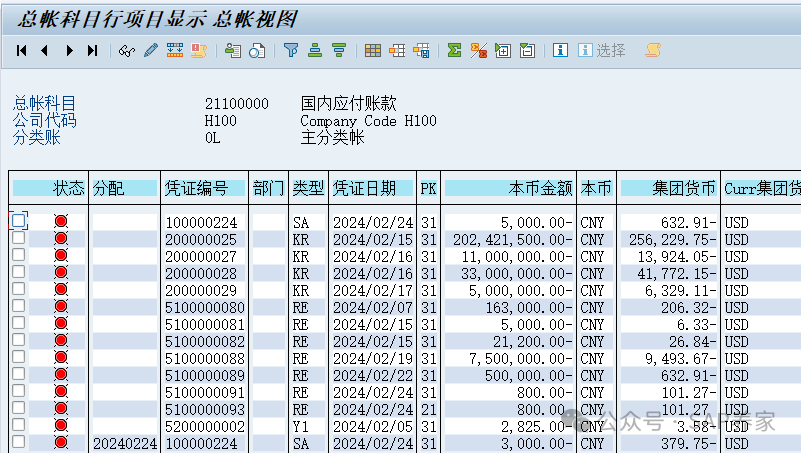
Task: Click the G/L account number 21100000
Action: (x=237, y=104)
